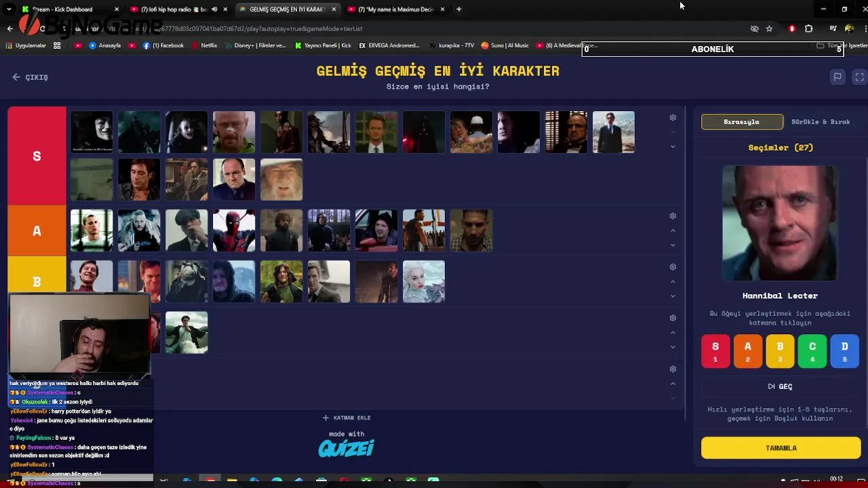The image size is (868, 488).
Task: Click the ÇIKIŞ exit link
Action: point(31,77)
